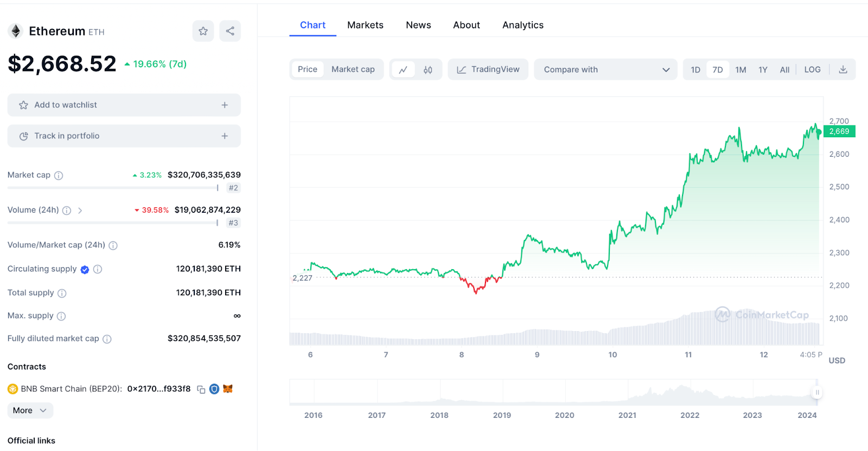
Task: Click the Official links heading
Action: [31, 441]
